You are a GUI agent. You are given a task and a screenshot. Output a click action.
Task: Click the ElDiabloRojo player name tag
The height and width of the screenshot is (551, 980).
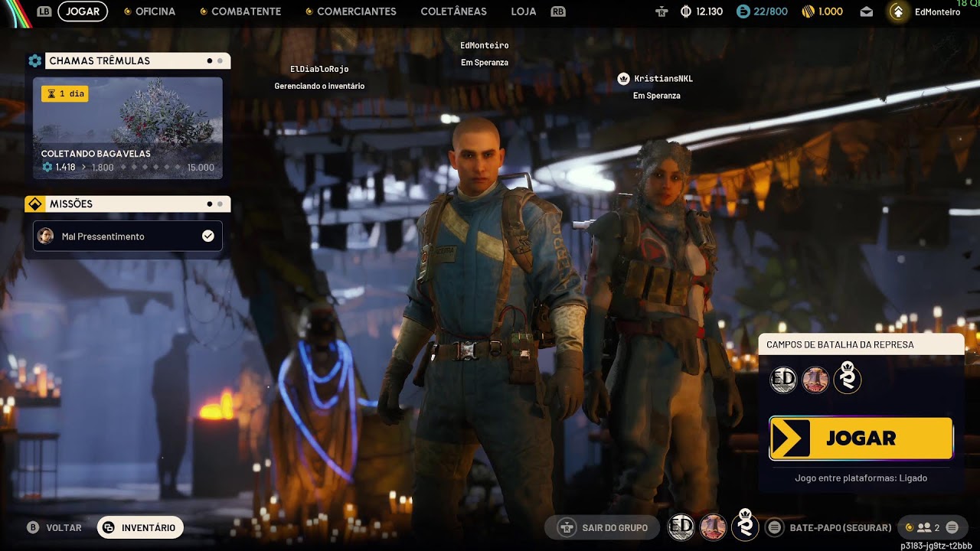319,69
